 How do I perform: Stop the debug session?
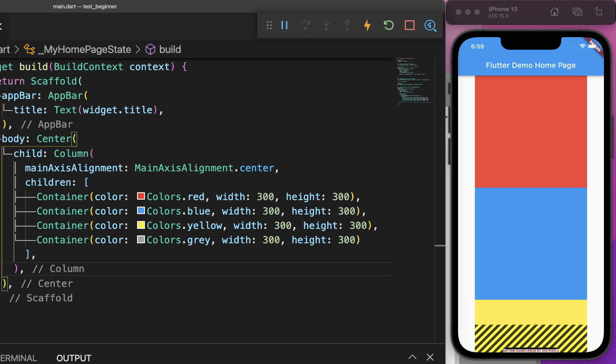click(x=409, y=25)
